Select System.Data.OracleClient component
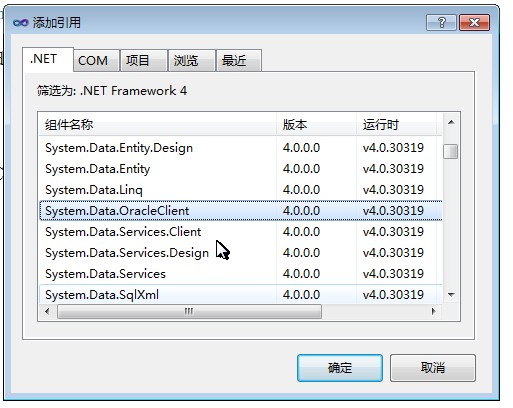This screenshot has height=408, width=513. [x=241, y=211]
